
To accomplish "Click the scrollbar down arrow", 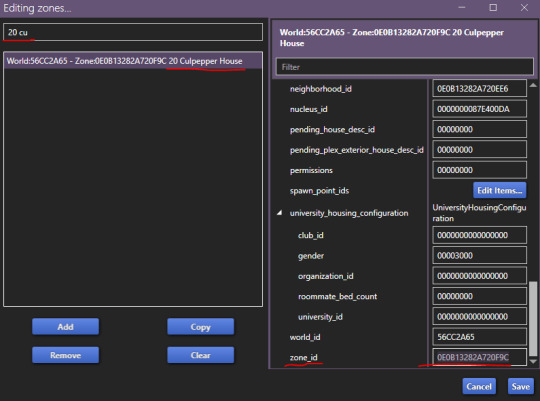I will [x=533, y=361].
